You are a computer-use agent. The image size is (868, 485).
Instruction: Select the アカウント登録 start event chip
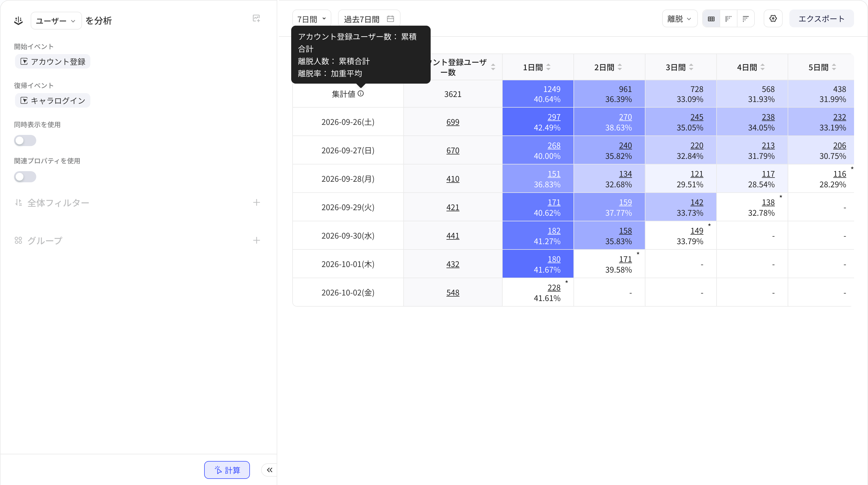tap(53, 62)
